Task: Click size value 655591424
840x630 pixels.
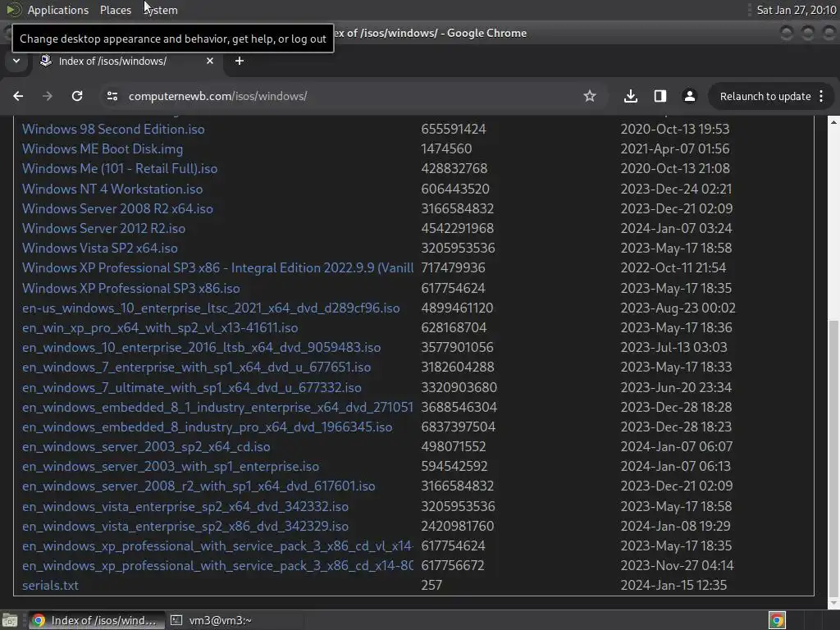Action: pyautogui.click(x=453, y=129)
